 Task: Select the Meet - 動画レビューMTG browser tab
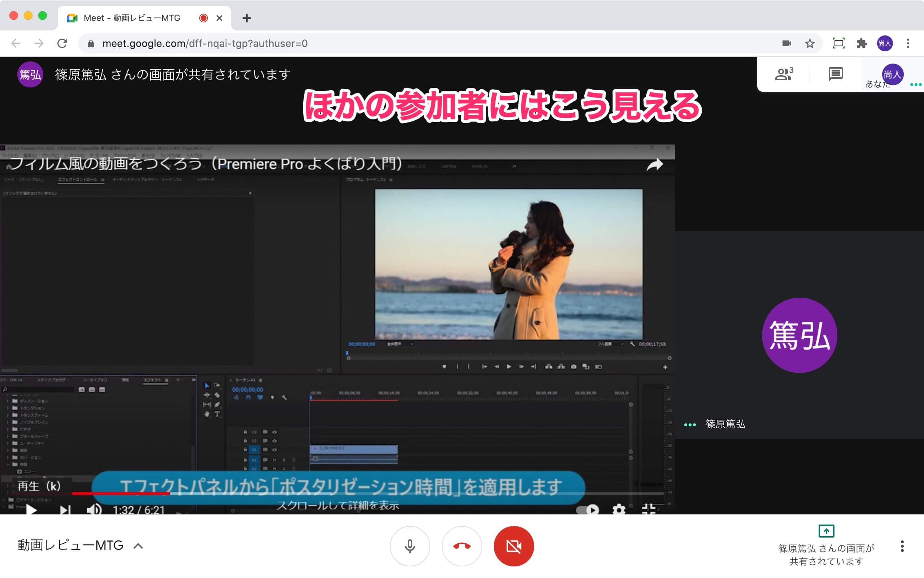[144, 18]
